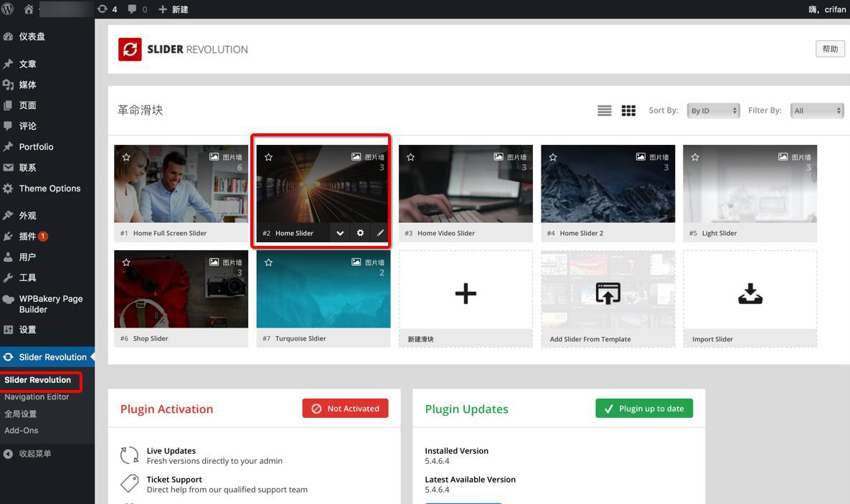
Task: Open site home icon in admin bar
Action: (x=29, y=9)
